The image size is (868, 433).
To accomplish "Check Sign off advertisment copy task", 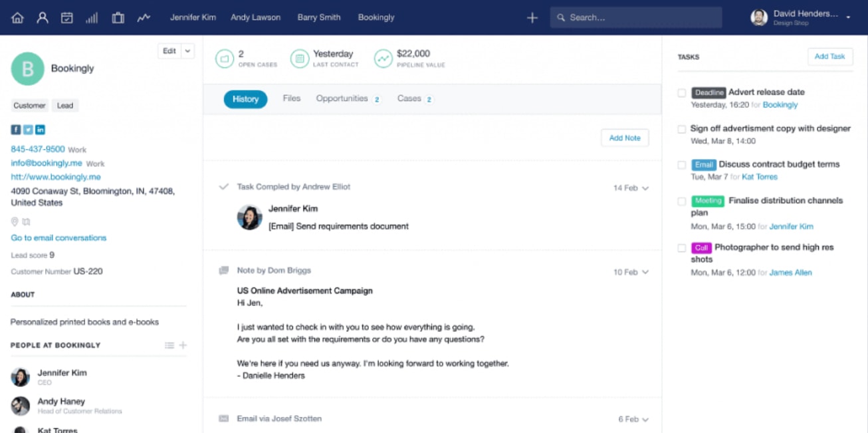I will (681, 129).
